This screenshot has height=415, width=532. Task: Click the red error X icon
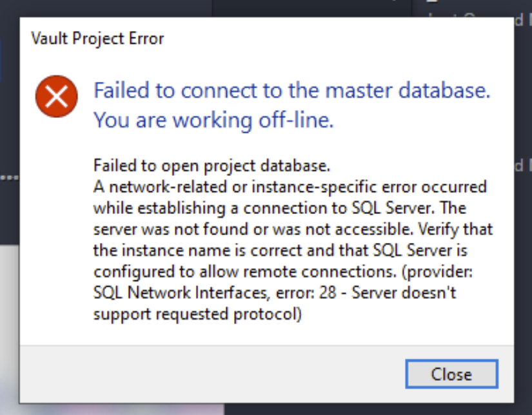tap(57, 97)
